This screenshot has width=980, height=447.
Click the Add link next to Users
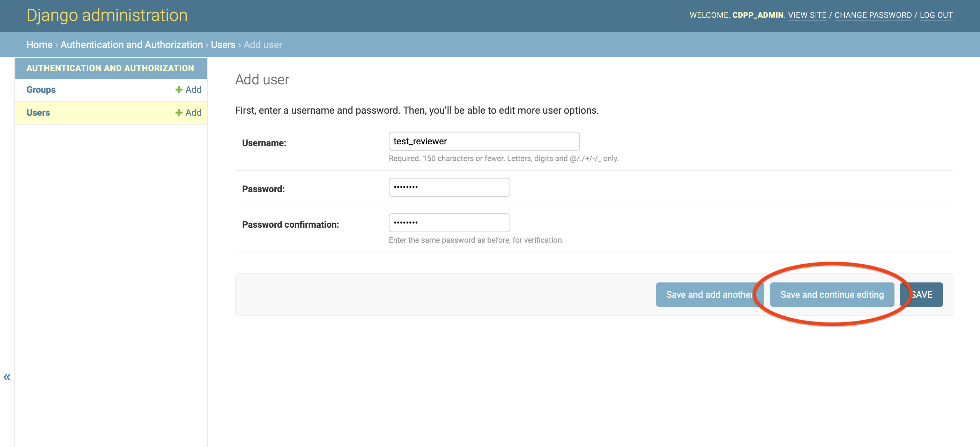point(188,113)
